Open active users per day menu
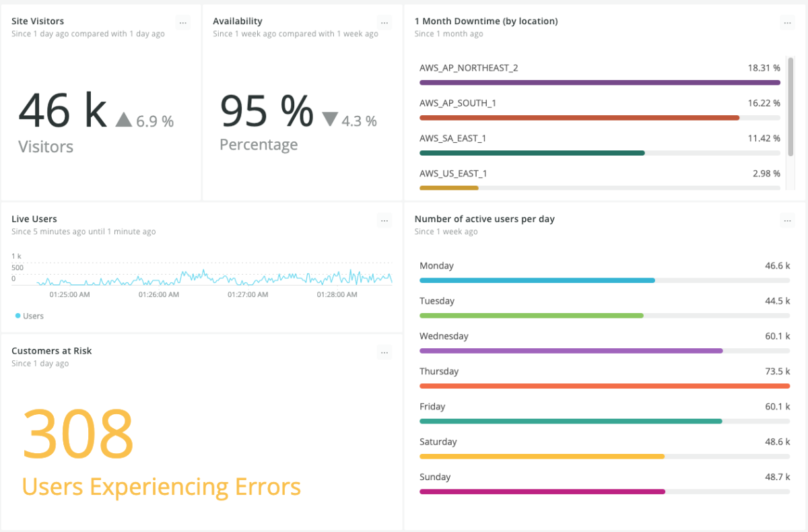Viewport: 808px width, 532px height. (787, 220)
